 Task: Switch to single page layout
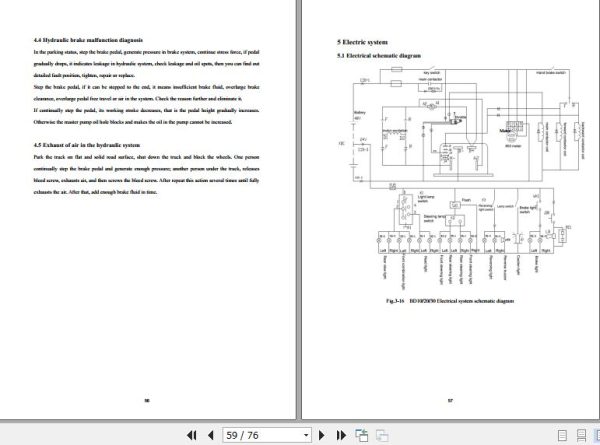click(x=562, y=435)
